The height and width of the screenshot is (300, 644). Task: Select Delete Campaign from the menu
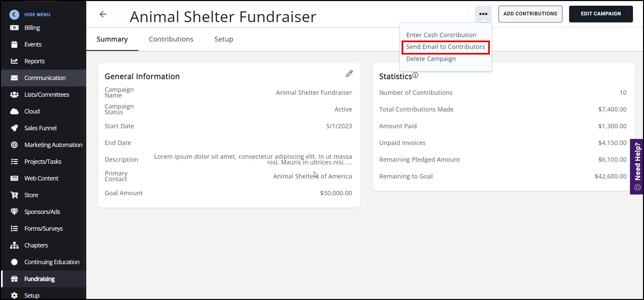pyautogui.click(x=431, y=59)
